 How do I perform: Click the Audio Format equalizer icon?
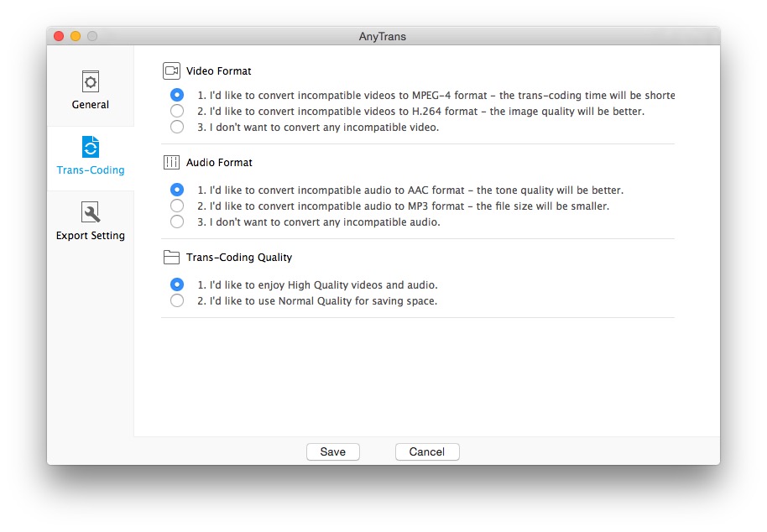[172, 163]
